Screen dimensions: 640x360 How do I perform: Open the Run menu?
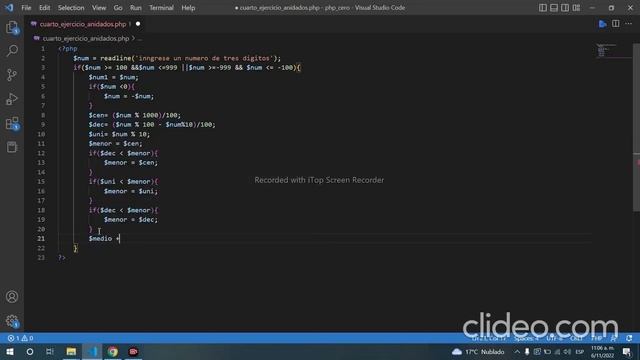(136, 8)
